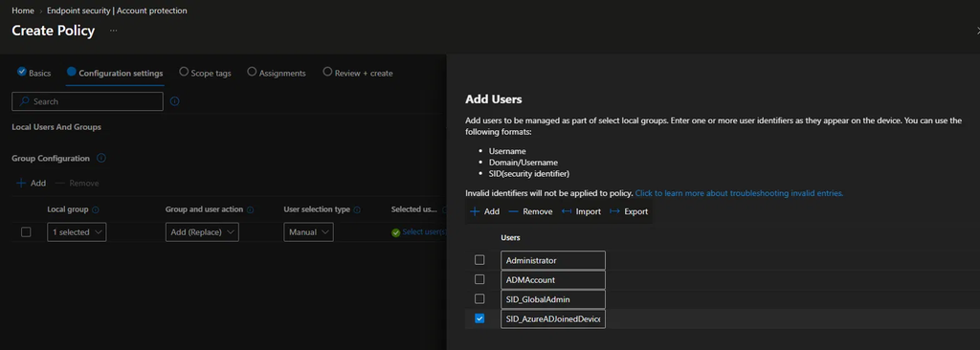
Task: Check the ADMAccount user checkbox
Action: [479, 279]
